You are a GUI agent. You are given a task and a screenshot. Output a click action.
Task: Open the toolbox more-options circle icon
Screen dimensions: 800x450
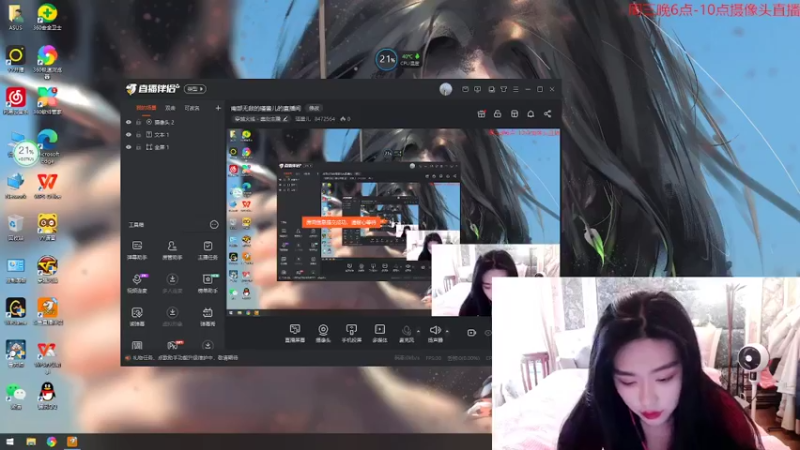[x=214, y=224]
